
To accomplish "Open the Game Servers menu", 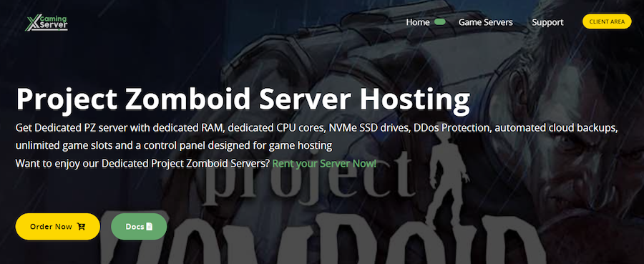I will (485, 22).
